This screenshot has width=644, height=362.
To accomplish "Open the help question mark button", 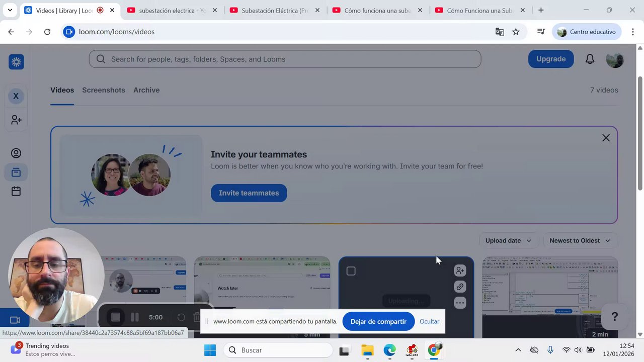I will pos(614,317).
